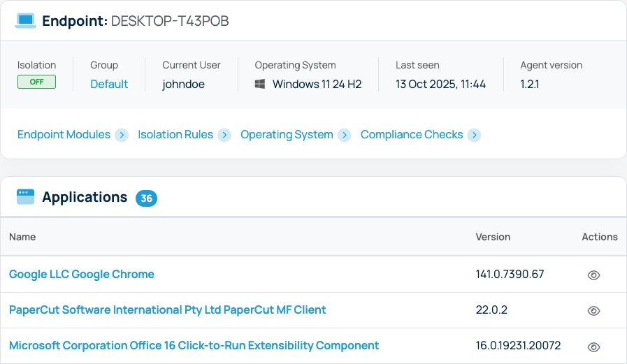
Task: Open the Compliance Checks section
Action: (x=412, y=135)
